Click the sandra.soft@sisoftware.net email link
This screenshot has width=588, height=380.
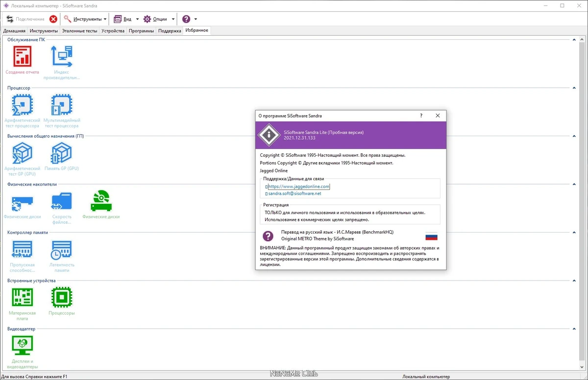click(x=294, y=193)
